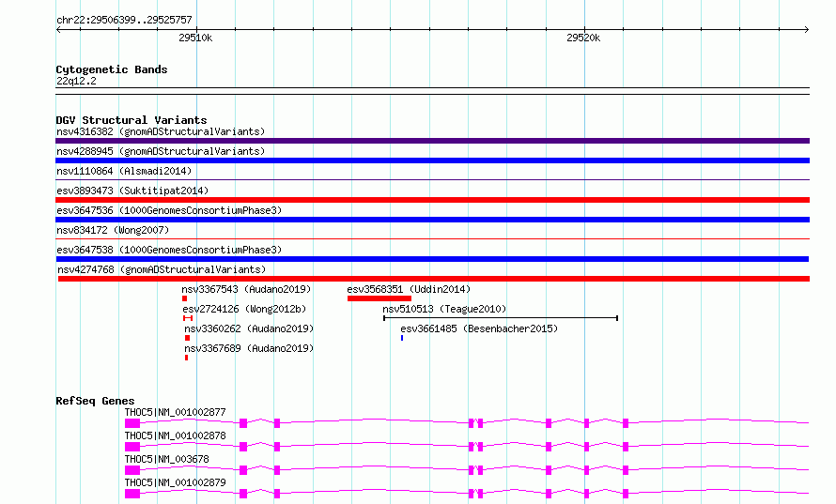The height and width of the screenshot is (504, 836).
Task: Open the nsv1110864 Alsmadi2014 label
Action: 124,171
